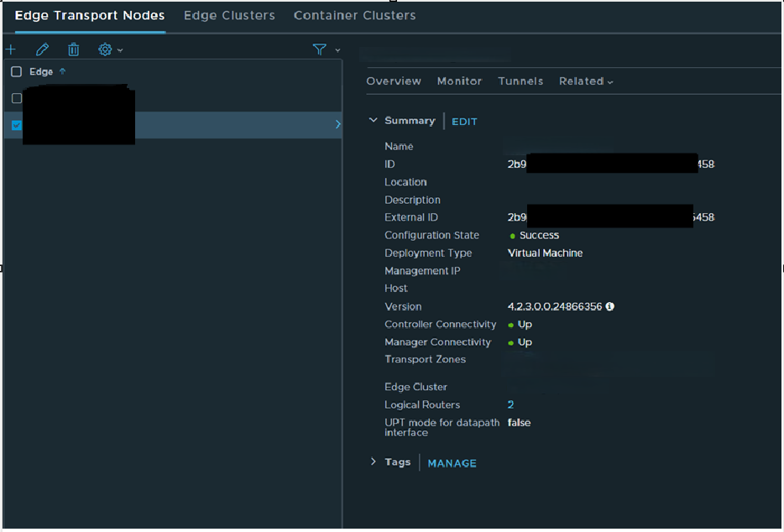This screenshot has width=784, height=532.
Task: Click the pencil edit icon in toolbar
Action: [x=42, y=50]
